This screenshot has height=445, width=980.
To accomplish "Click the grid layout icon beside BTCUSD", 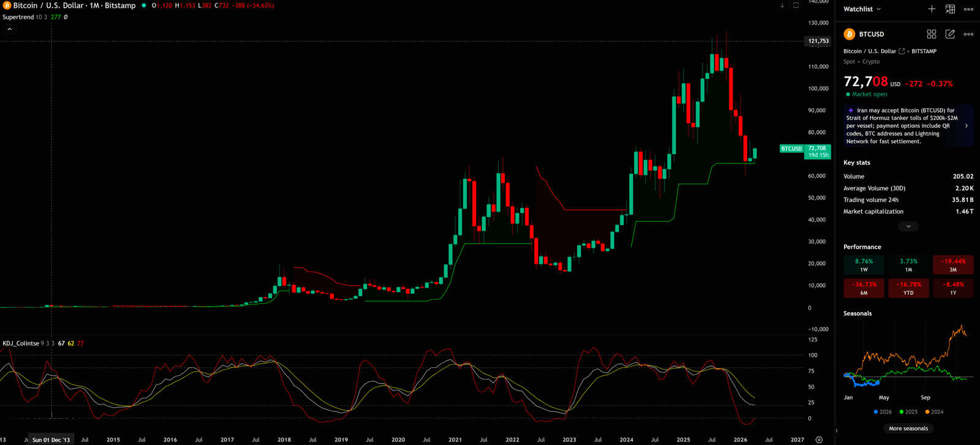I will (x=931, y=34).
